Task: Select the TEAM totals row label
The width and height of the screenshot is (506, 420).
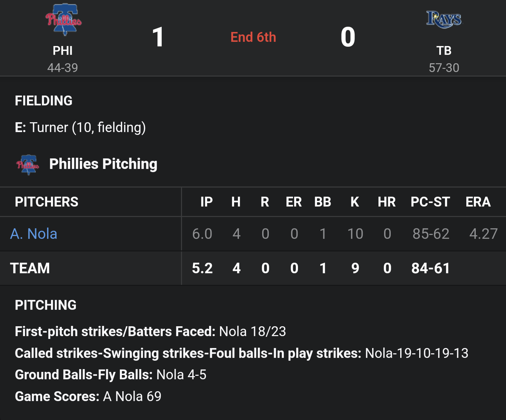Action: 30,268
